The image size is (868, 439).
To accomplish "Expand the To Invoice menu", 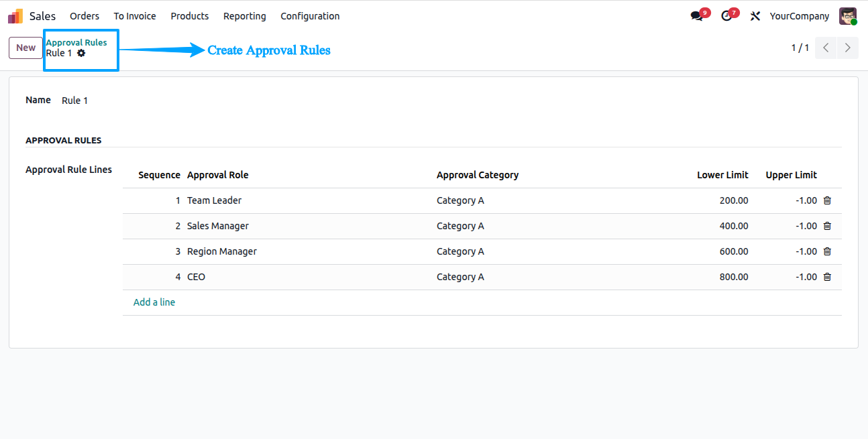I will click(135, 16).
